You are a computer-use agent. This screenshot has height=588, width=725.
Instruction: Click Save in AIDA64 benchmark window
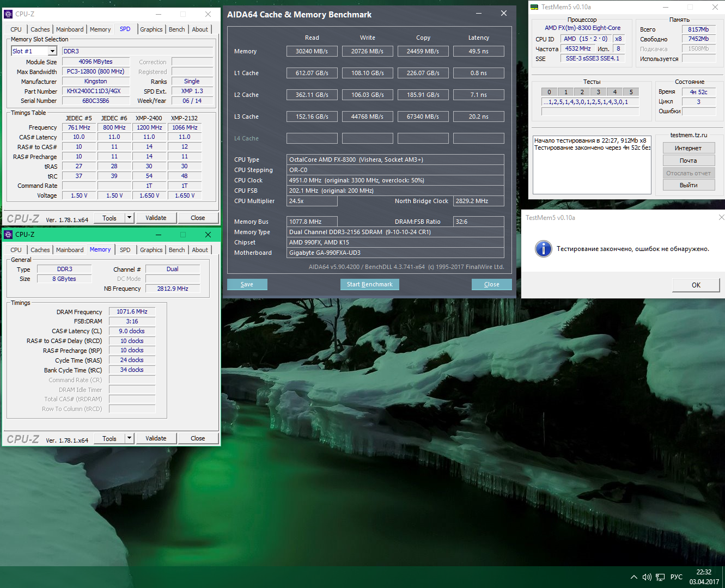tap(247, 284)
